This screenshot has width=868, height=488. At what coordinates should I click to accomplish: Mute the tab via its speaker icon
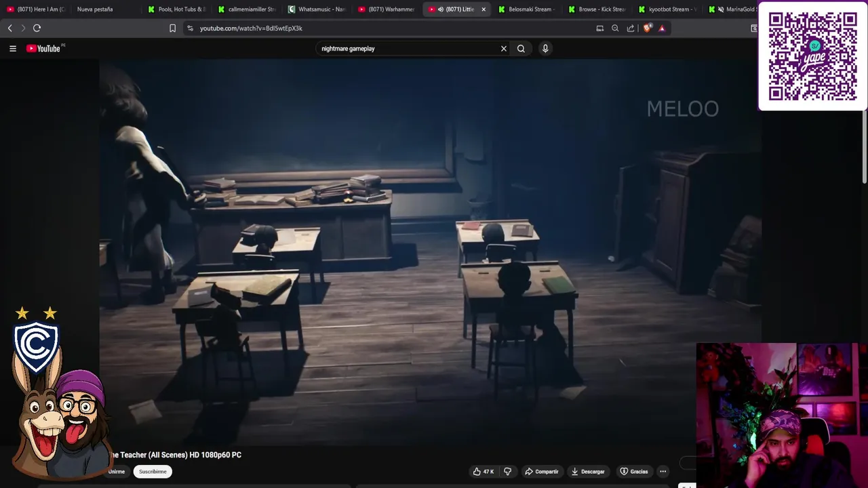pos(441,9)
